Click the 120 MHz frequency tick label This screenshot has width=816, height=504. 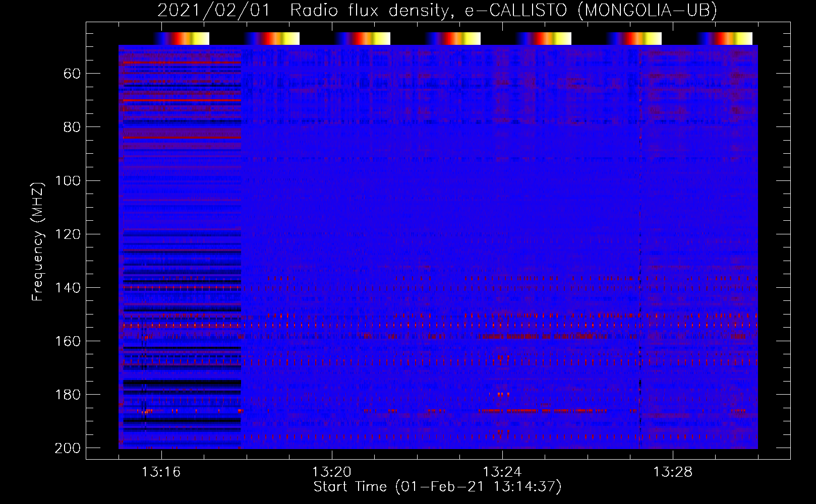pyautogui.click(x=68, y=234)
